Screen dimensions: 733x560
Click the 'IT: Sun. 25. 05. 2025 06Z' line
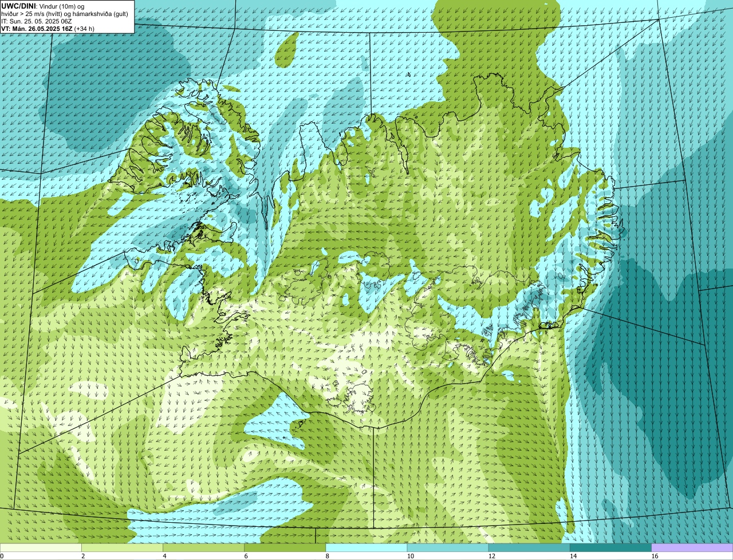pos(37,21)
